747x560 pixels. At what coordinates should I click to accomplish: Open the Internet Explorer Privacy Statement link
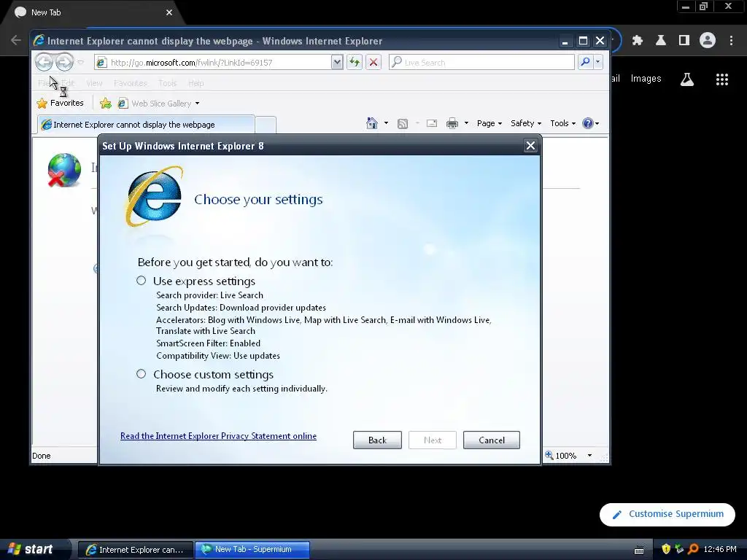[x=218, y=436]
